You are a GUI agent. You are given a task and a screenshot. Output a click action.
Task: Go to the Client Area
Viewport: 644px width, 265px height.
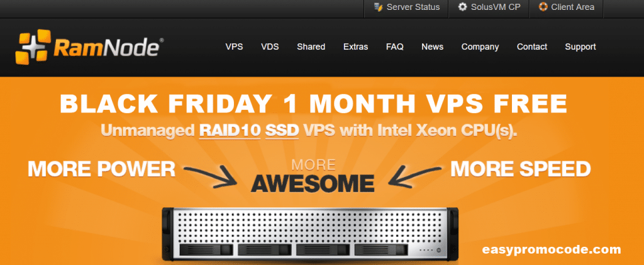[x=572, y=7]
